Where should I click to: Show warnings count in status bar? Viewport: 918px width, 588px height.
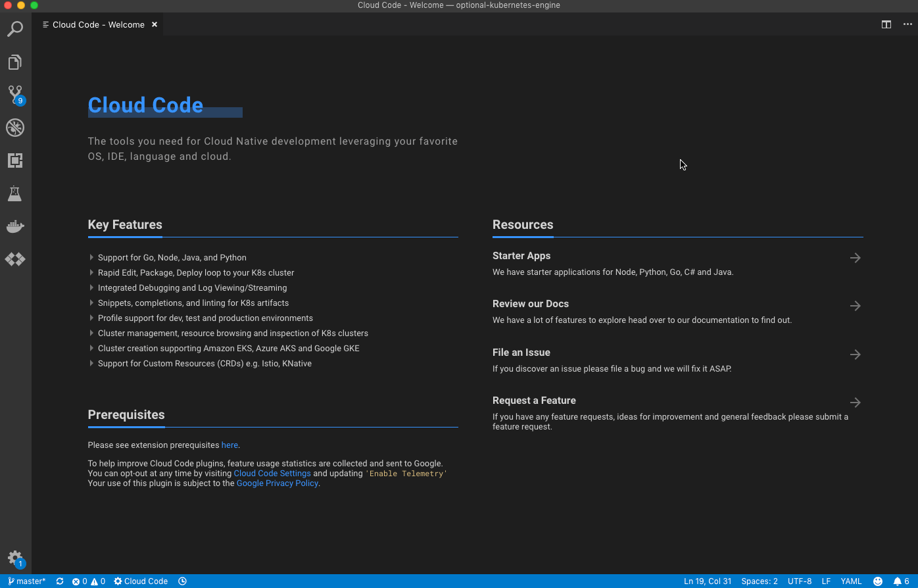98,581
